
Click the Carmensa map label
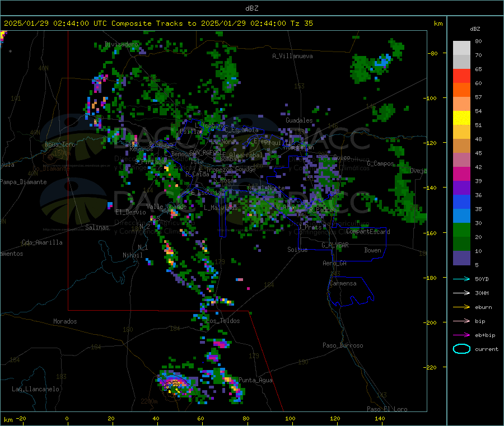(x=343, y=283)
